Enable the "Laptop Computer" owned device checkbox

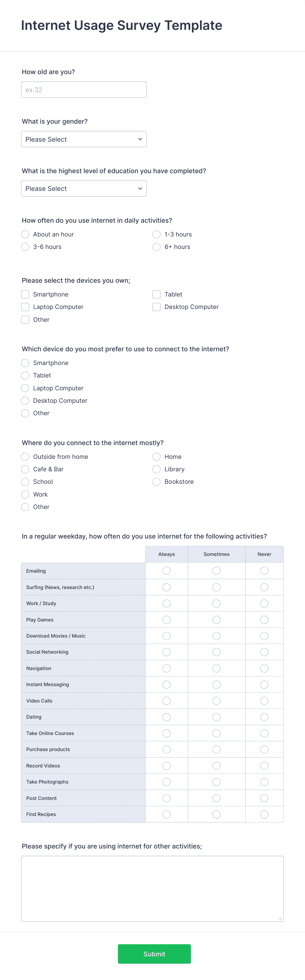(x=25, y=307)
